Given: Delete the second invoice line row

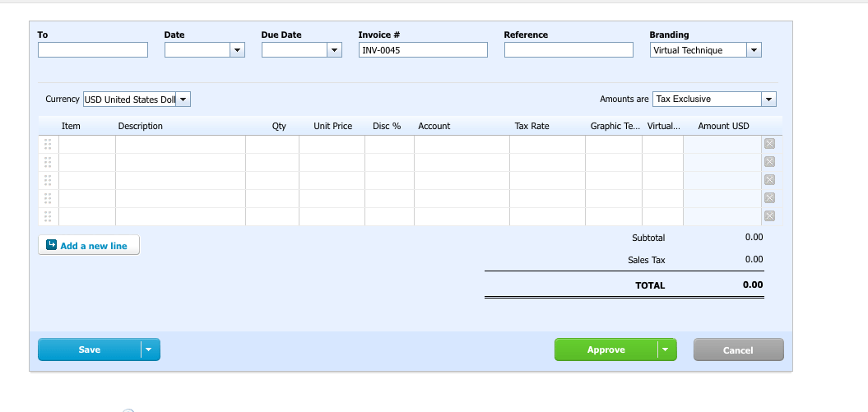Looking at the screenshot, I should click(769, 161).
